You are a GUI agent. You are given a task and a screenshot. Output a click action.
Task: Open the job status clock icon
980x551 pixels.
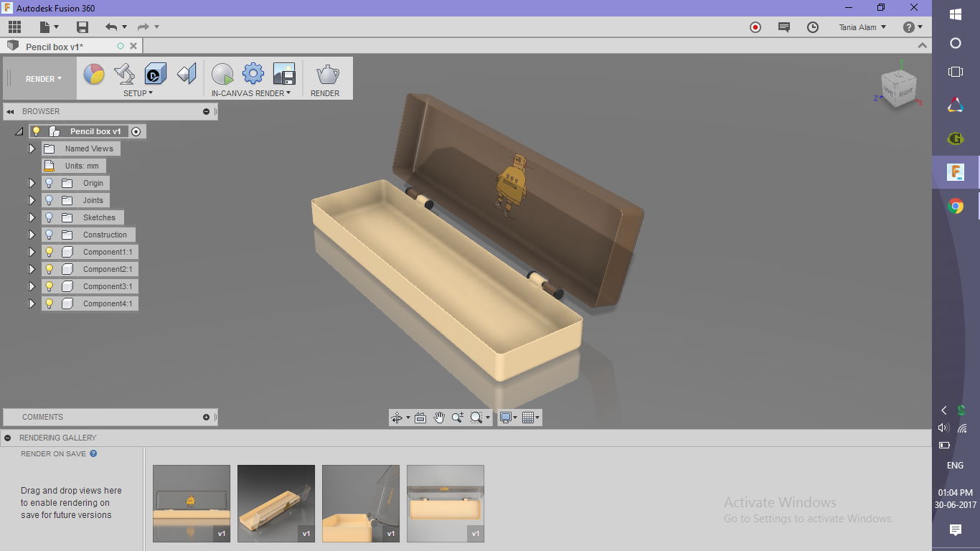[x=812, y=27]
